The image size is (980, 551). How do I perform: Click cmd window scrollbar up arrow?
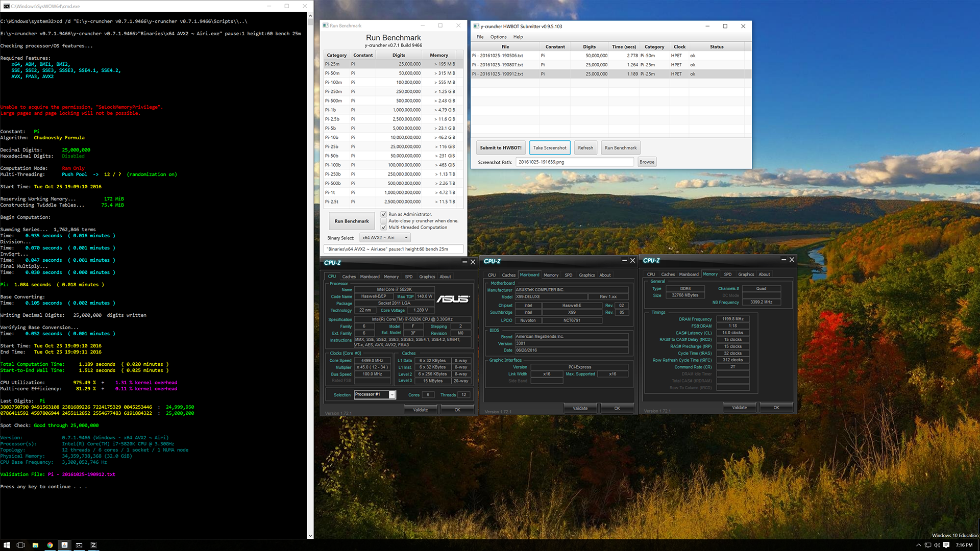click(x=310, y=15)
